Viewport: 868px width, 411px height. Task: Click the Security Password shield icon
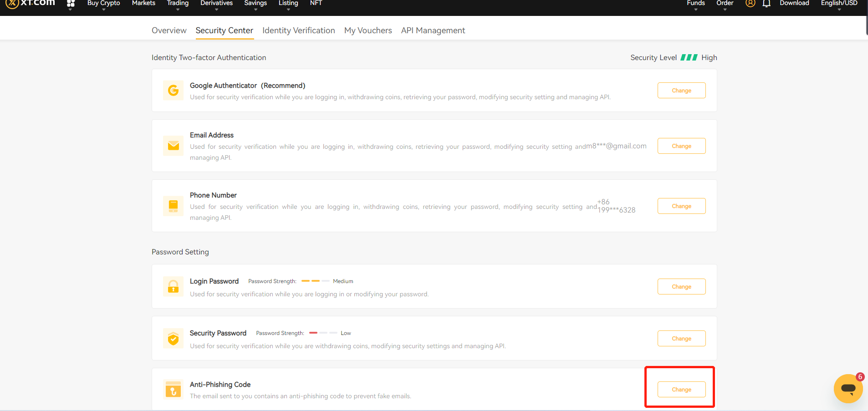(173, 338)
